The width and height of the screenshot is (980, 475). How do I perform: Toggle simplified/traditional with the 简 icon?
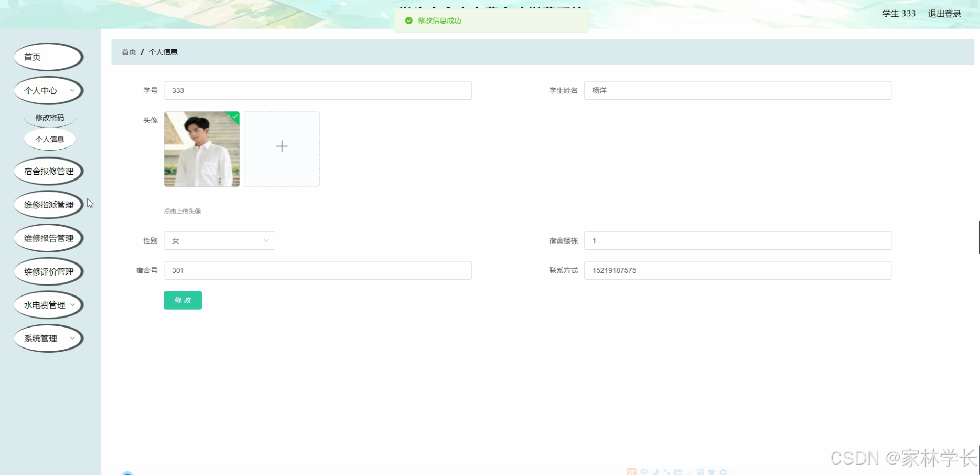coord(700,472)
